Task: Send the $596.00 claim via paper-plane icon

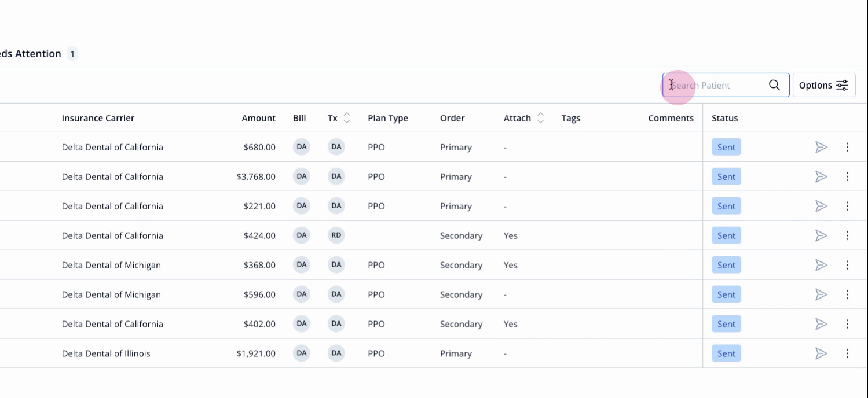Action: [821, 294]
